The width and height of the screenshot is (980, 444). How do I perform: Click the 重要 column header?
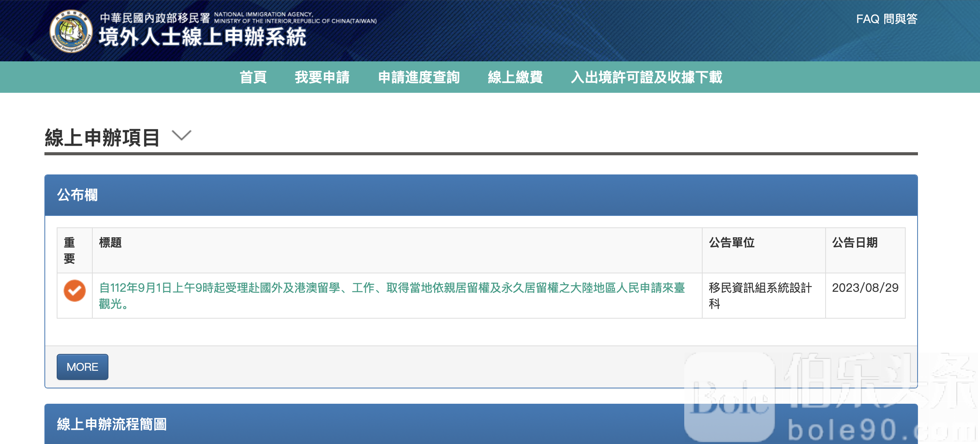click(69, 250)
